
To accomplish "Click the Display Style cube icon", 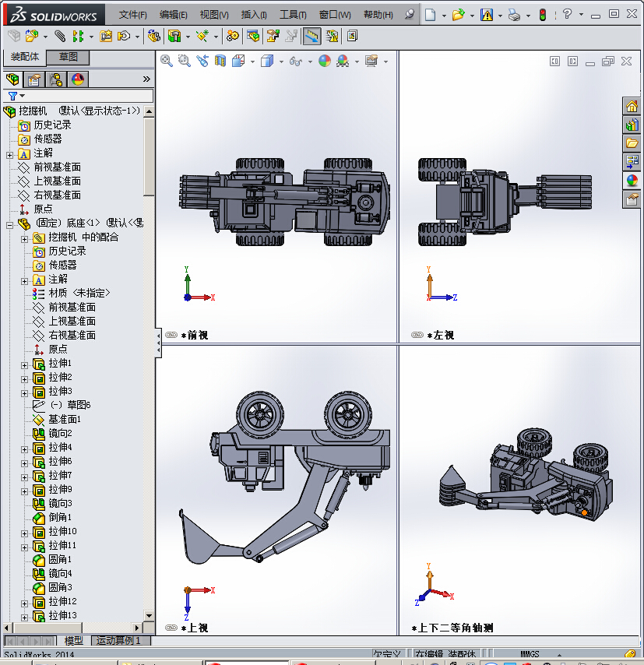I will click(x=267, y=61).
